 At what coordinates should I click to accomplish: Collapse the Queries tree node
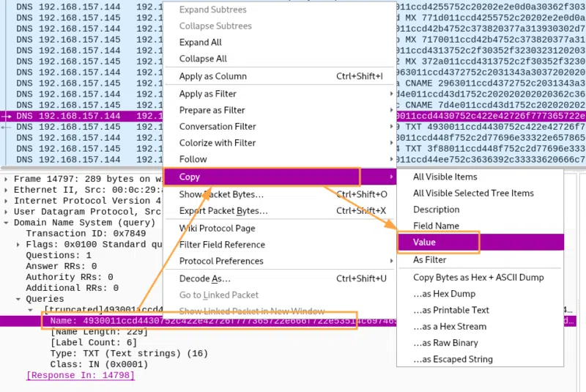[x=19, y=299]
